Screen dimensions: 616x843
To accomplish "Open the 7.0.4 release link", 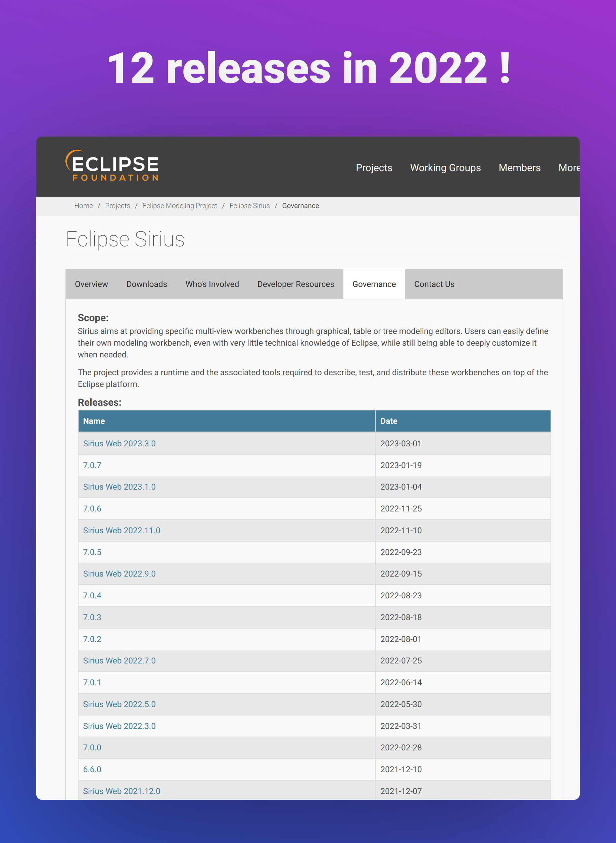I will tap(92, 596).
